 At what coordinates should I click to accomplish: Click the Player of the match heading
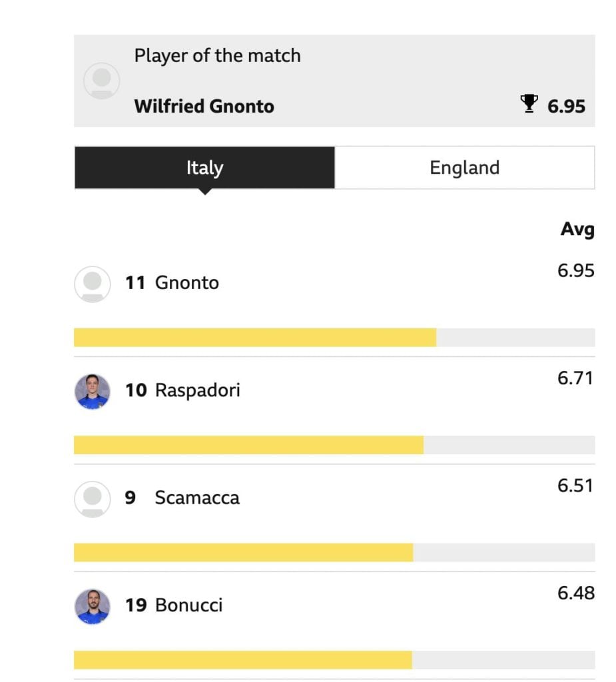pos(218,56)
